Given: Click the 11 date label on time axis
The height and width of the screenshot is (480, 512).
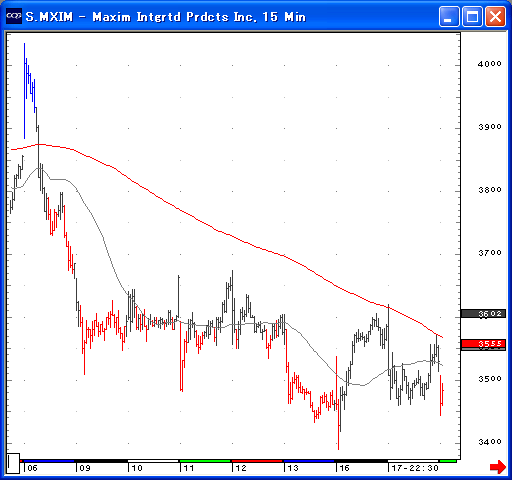Looking at the screenshot, I should coord(189,468).
